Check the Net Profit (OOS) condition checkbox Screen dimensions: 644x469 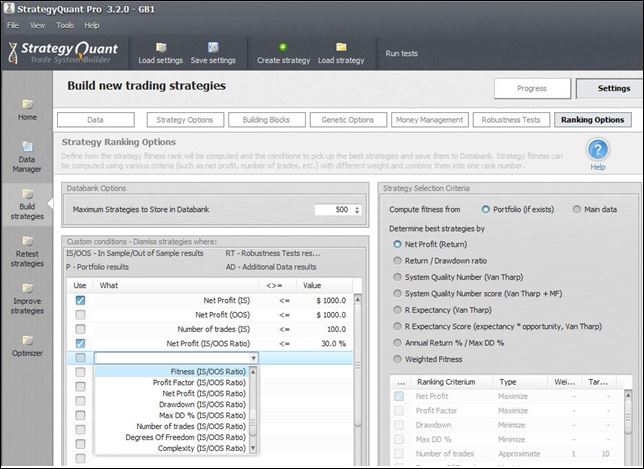(x=80, y=315)
